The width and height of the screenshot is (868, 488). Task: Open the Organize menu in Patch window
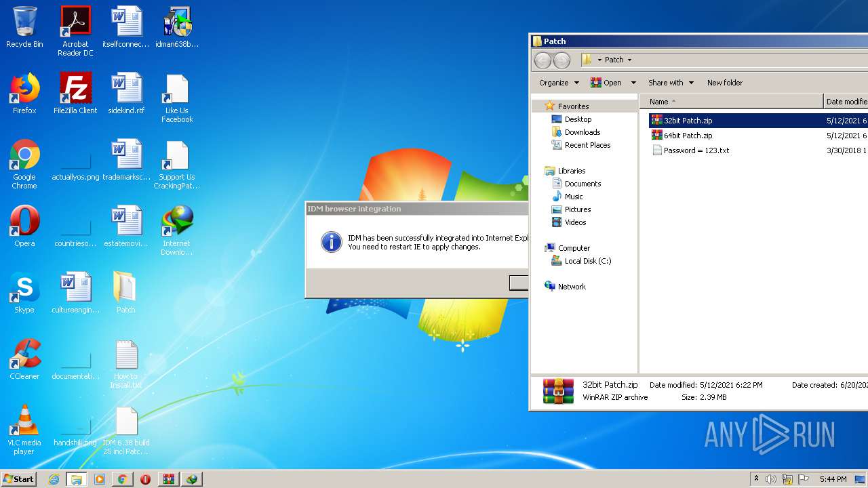(559, 83)
